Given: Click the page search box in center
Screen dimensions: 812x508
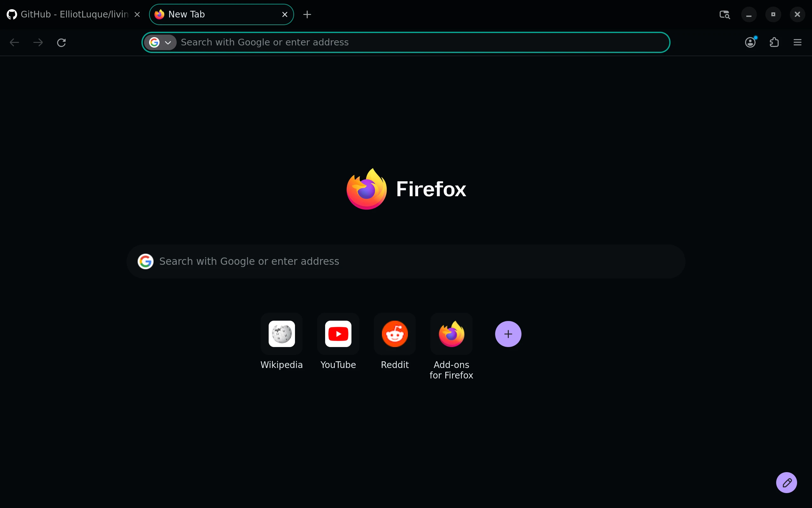Looking at the screenshot, I should [x=406, y=261].
